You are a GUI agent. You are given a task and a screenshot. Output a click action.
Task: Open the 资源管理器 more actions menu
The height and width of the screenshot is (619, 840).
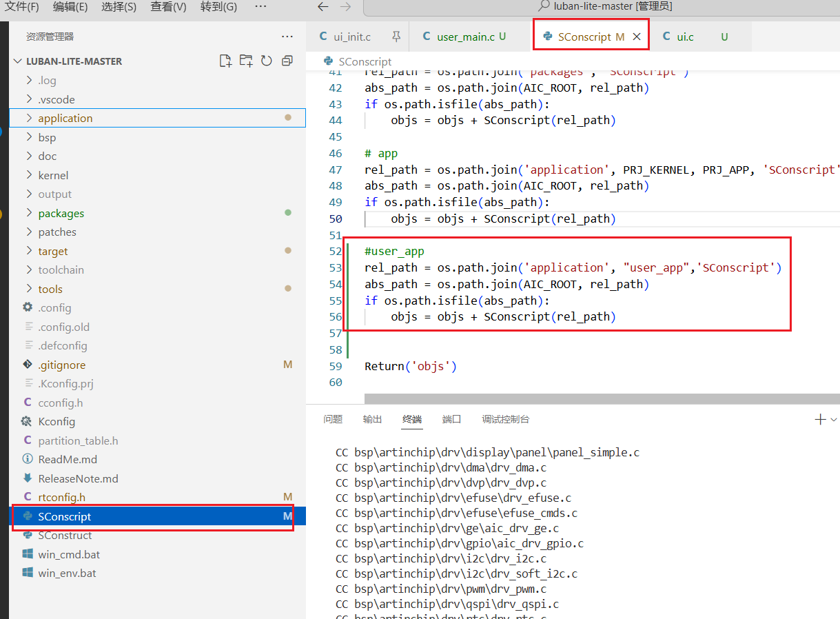(x=287, y=37)
